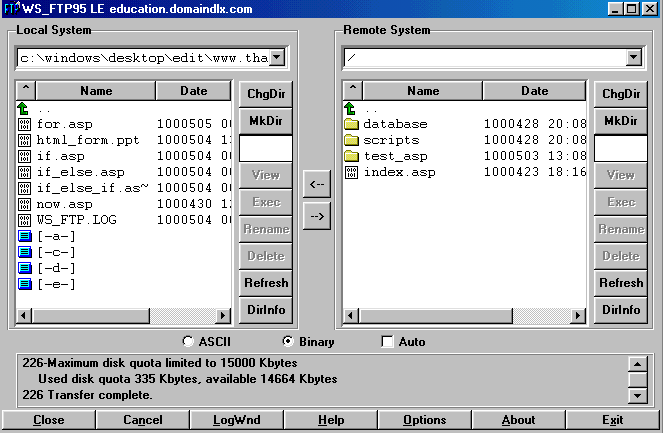The width and height of the screenshot is (663, 433).
Task: Select the index.asp remote file name
Action: point(400,172)
